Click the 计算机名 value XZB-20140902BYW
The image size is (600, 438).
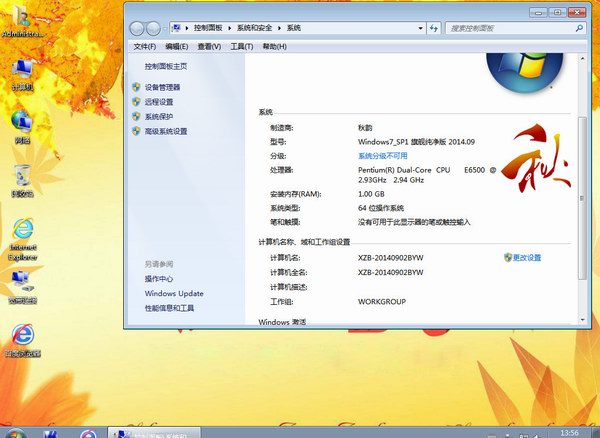click(391, 257)
